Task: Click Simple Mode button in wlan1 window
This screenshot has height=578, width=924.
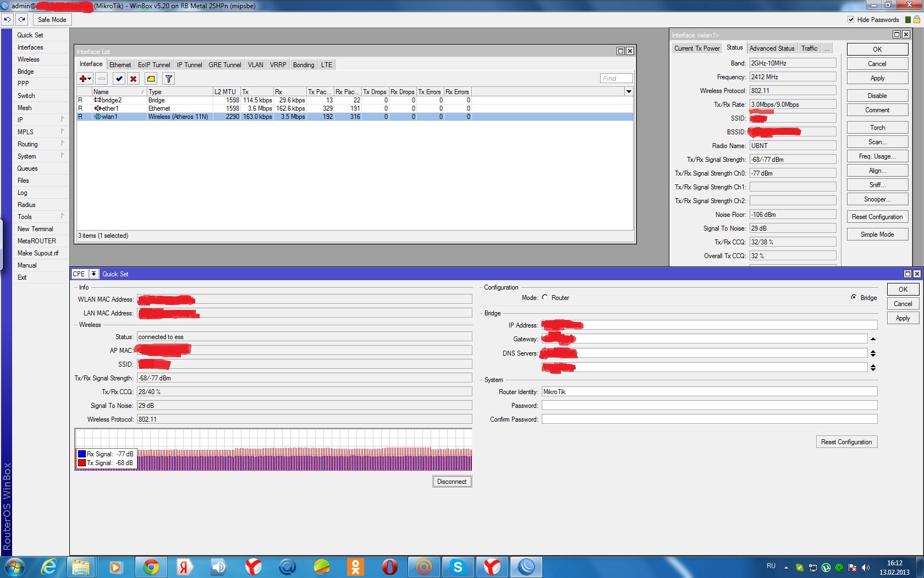Action: tap(877, 235)
